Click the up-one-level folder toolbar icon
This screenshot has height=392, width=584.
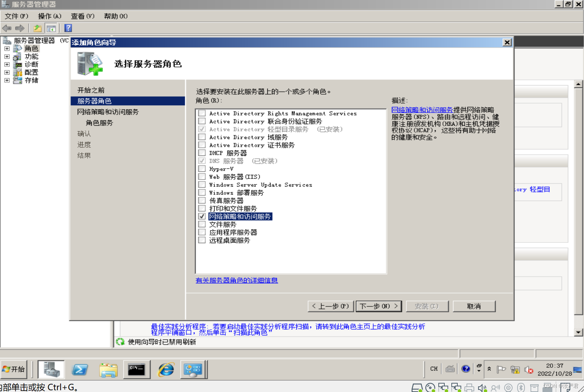tap(37, 28)
